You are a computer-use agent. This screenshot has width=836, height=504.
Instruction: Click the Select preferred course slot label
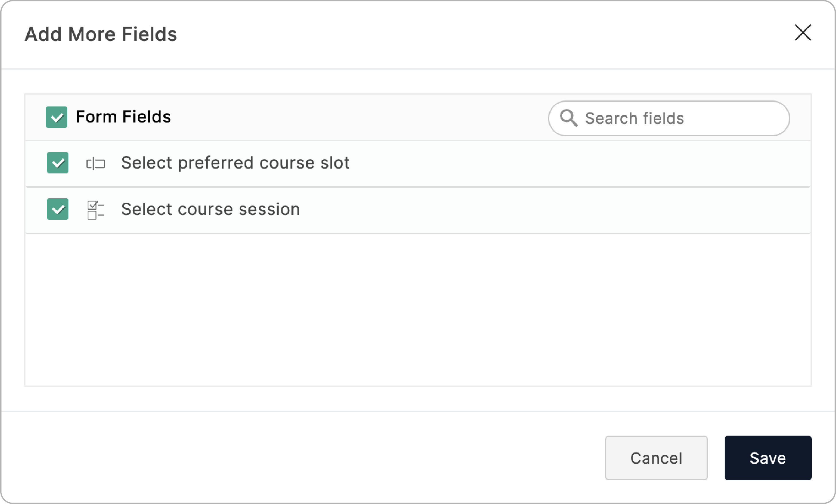click(235, 163)
